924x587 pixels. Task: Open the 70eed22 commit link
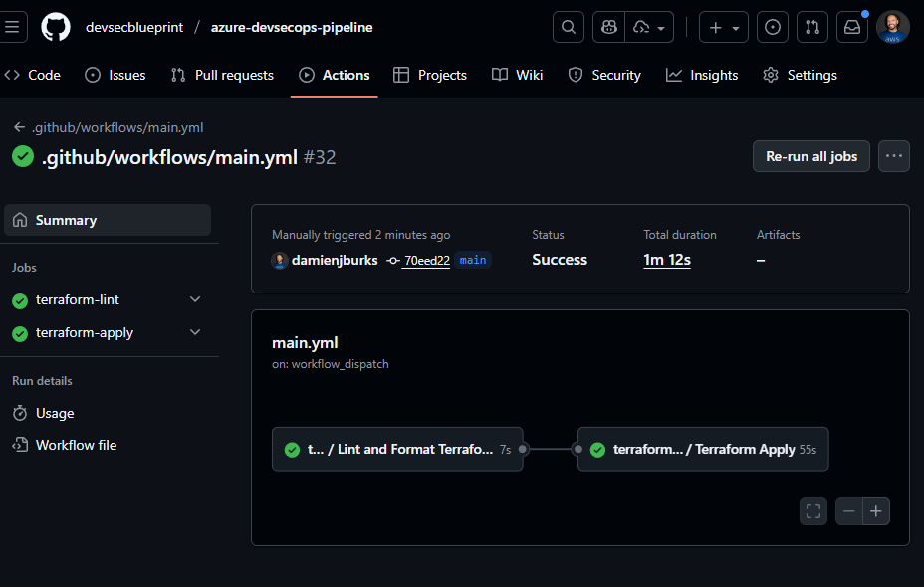click(426, 260)
